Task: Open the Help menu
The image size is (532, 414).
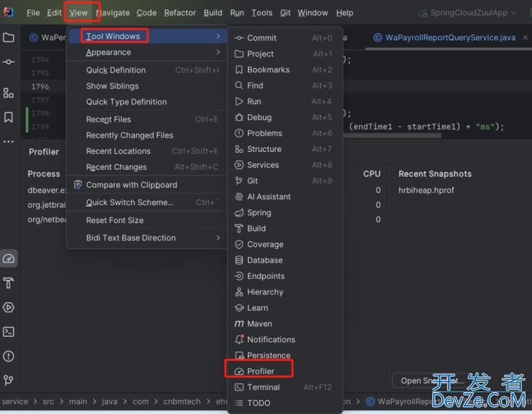Action: point(344,13)
